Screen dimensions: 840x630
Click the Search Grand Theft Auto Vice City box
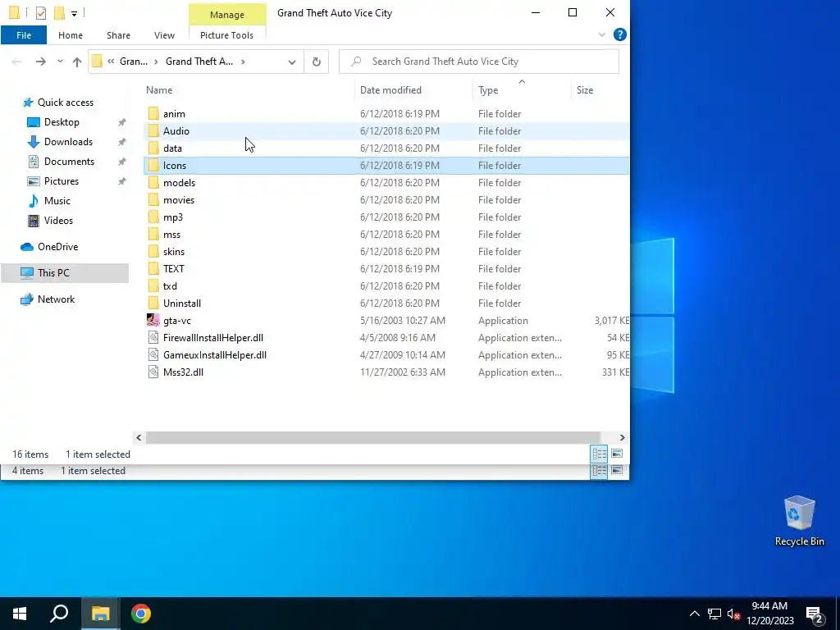pyautogui.click(x=479, y=62)
